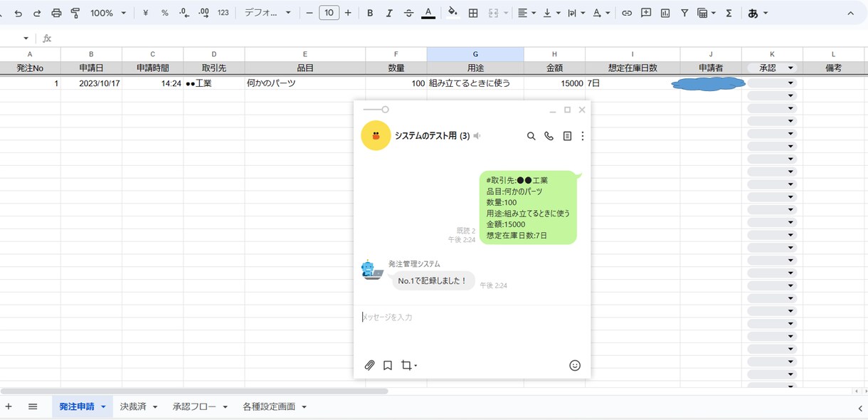Switch to the 決裁済 sheet tab
Image resolution: width=868 pixels, height=420 pixels.
(133, 406)
